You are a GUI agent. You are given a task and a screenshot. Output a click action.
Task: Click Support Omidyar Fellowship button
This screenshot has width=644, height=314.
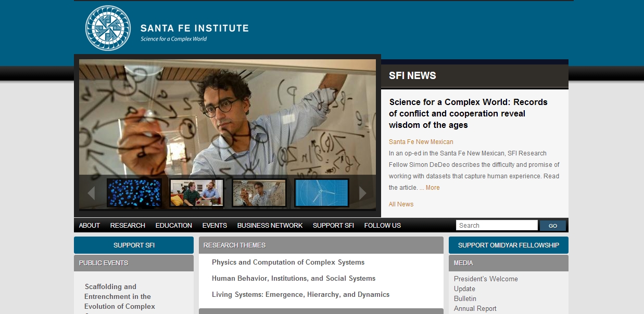(x=509, y=245)
